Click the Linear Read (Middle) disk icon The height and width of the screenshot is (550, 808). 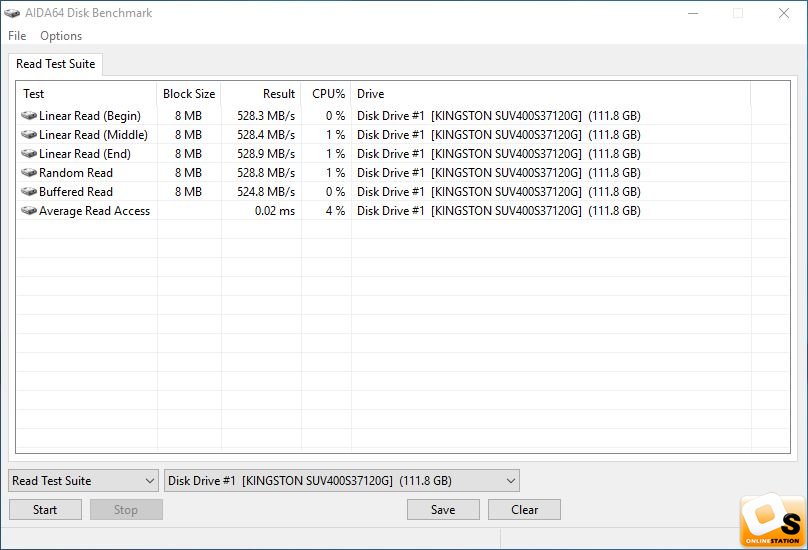(29, 135)
